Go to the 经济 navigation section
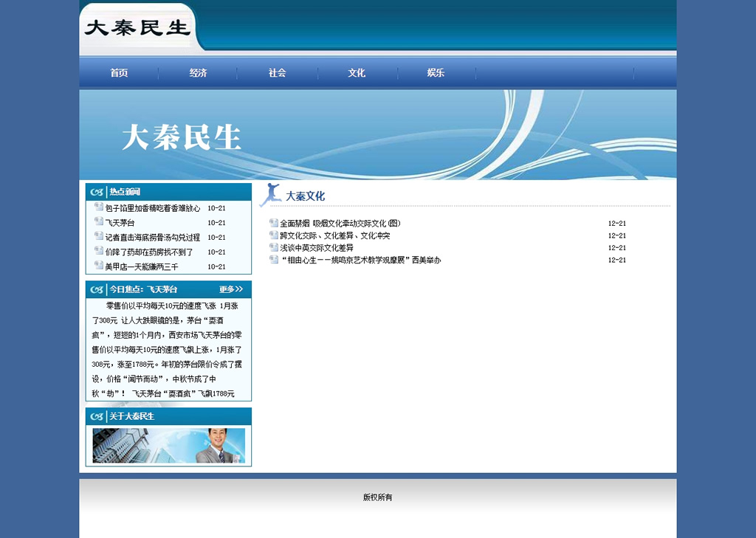The width and height of the screenshot is (756, 538). tap(198, 73)
